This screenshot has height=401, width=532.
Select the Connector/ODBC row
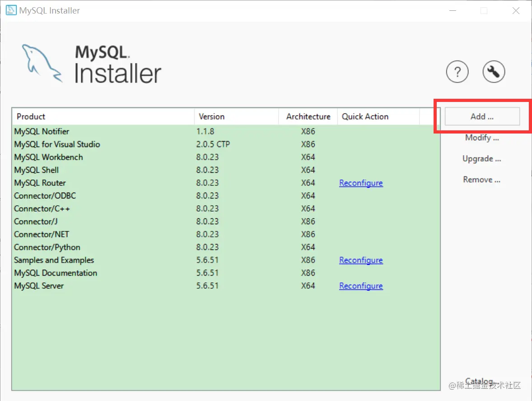[x=226, y=196]
